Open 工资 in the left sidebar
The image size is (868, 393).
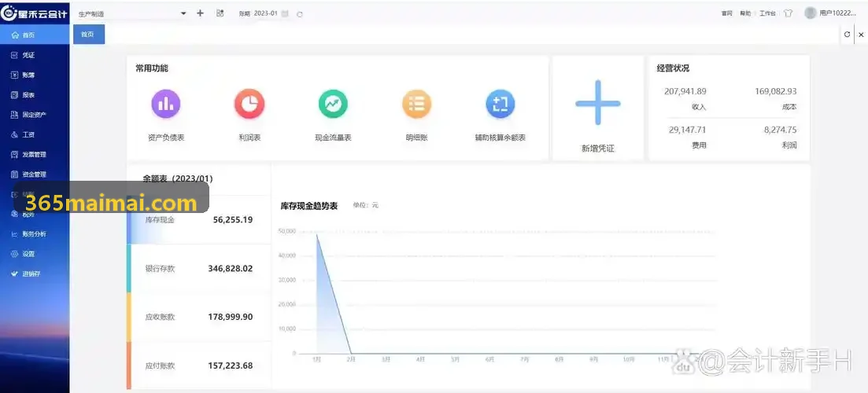tap(35, 135)
